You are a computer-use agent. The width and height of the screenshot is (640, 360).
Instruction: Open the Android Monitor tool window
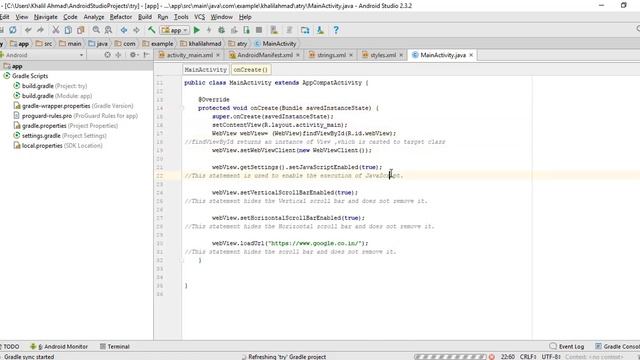tap(59, 347)
